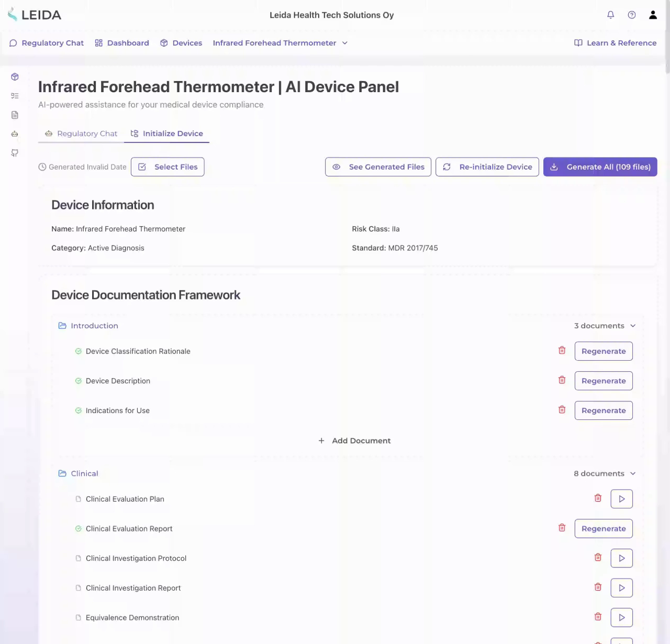This screenshot has width=670, height=644.
Task: Open the user profile icon
Action: [653, 15]
